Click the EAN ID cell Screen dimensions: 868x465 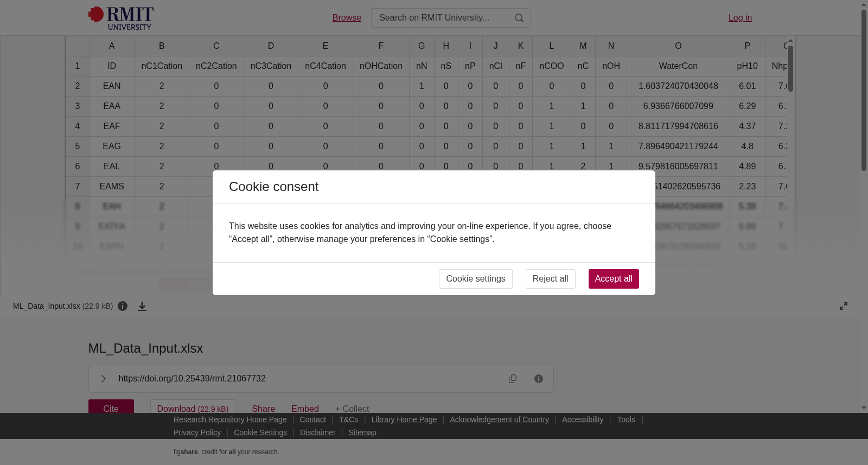(x=112, y=86)
